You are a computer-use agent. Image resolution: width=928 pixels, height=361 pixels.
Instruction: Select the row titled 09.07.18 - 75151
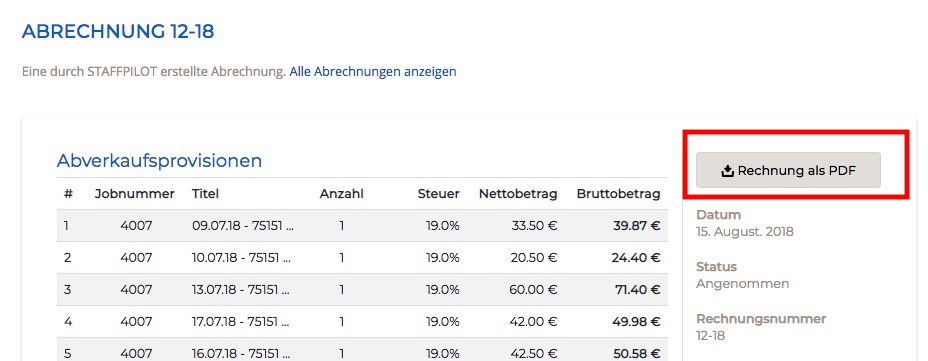coord(362,225)
